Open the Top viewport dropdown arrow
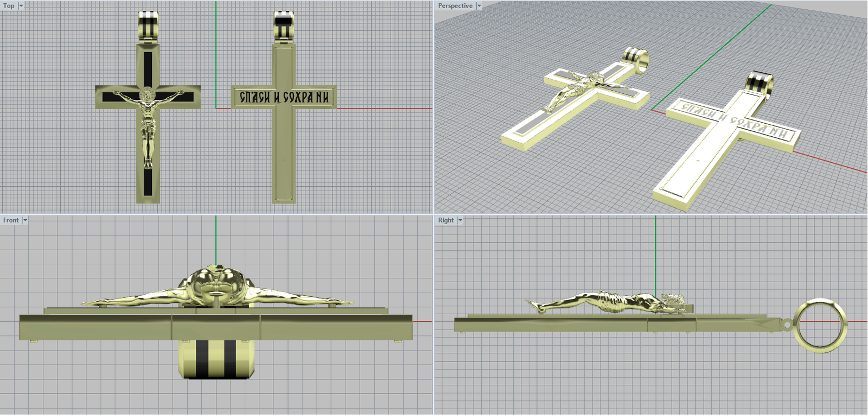868x419 pixels. coord(21,6)
